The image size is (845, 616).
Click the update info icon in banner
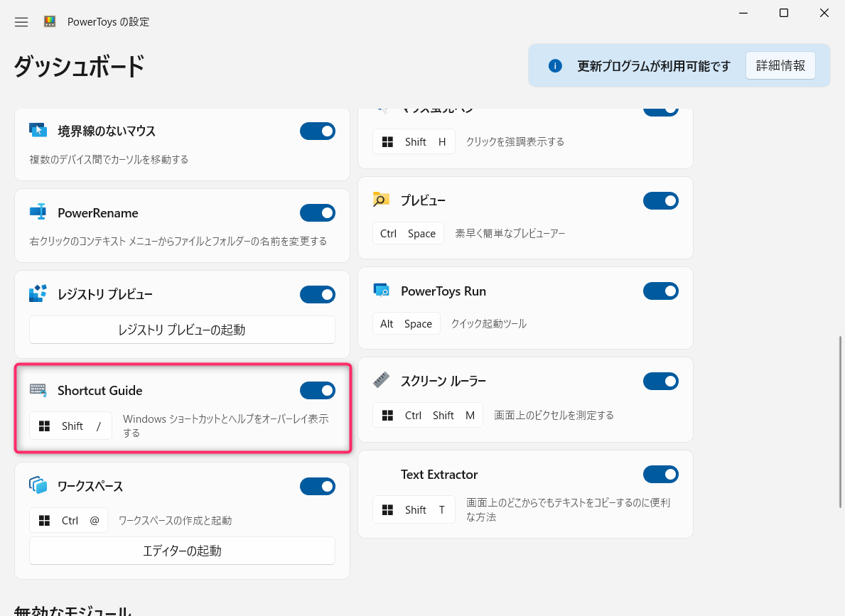555,66
